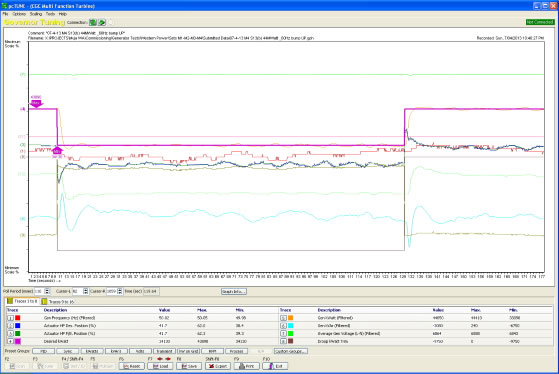559x374 pixels.
Task: Toggle trace 2 Actuator HP Des. Position box
Action: (10, 326)
